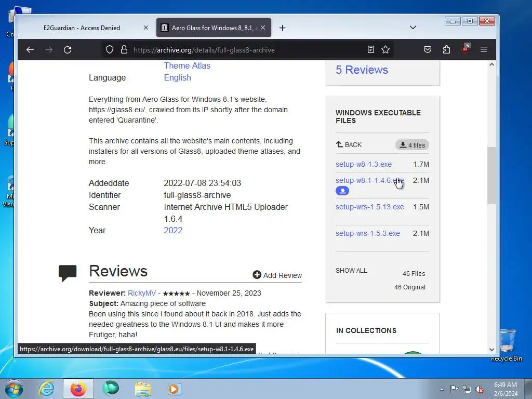Open the 5 Reviews link

[x=362, y=70]
